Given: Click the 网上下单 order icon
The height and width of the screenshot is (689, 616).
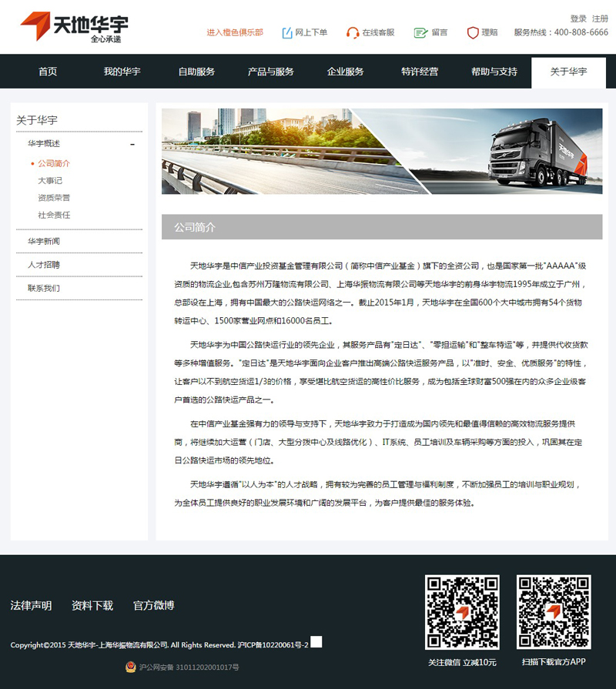Looking at the screenshot, I should coord(287,33).
